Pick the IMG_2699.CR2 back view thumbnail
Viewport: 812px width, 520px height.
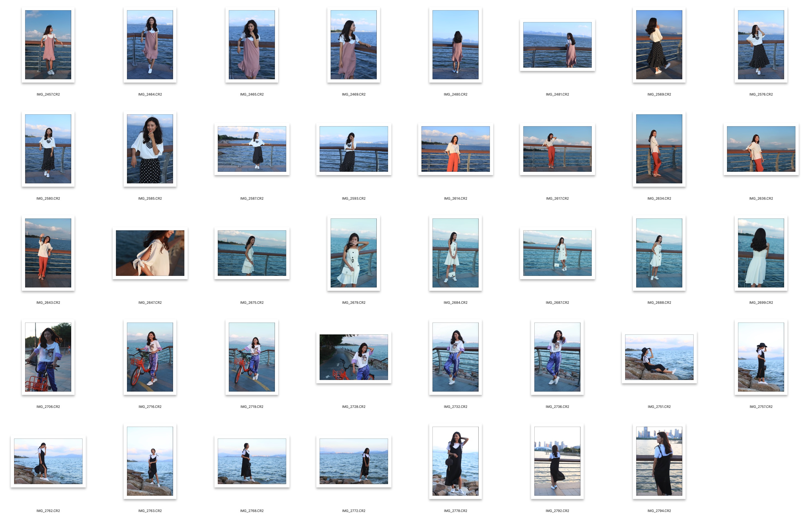tap(761, 253)
